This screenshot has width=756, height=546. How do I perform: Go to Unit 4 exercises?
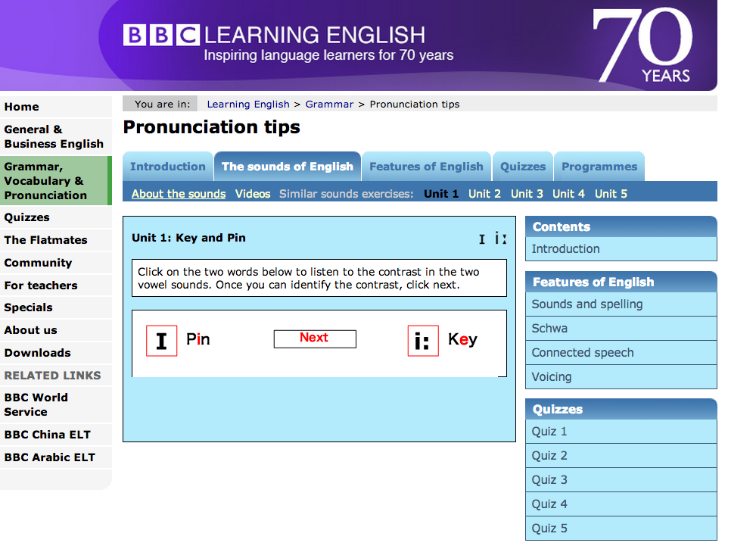[x=568, y=194]
